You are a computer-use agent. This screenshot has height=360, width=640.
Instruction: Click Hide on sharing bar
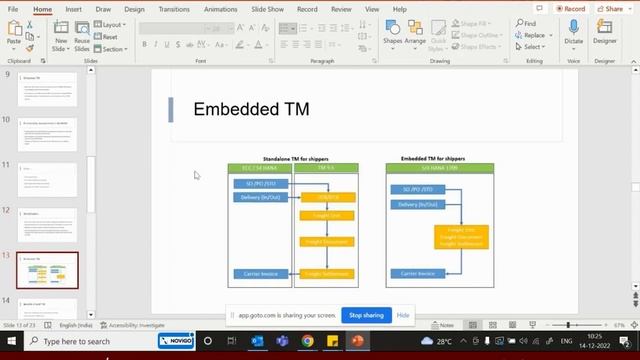(x=403, y=315)
